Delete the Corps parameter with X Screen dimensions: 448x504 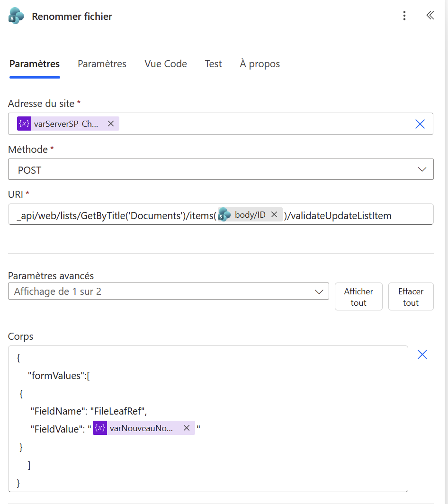[x=422, y=354]
